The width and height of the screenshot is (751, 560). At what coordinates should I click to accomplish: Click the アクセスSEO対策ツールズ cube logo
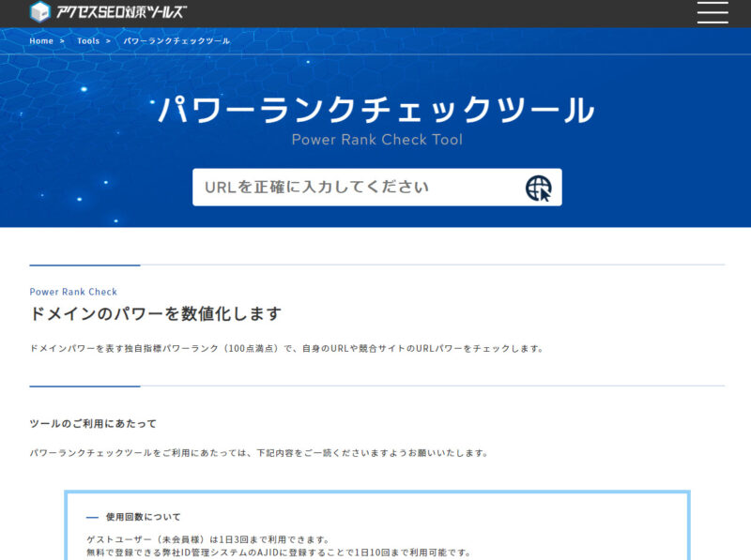click(39, 11)
